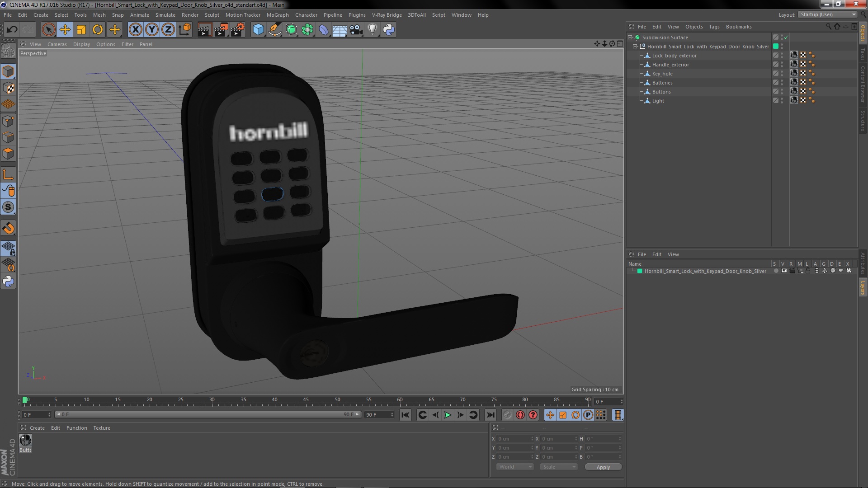Collapse the Subdivision Surface tree node

(630, 37)
